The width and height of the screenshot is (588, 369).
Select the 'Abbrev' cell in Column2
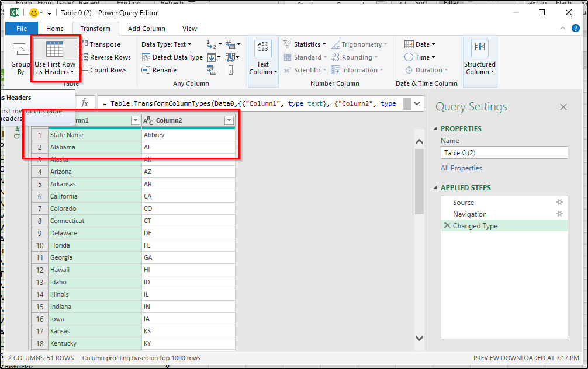click(x=189, y=135)
